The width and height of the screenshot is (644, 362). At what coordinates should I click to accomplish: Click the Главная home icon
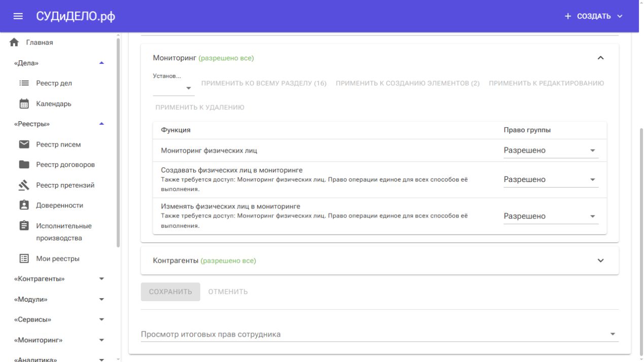coord(15,43)
